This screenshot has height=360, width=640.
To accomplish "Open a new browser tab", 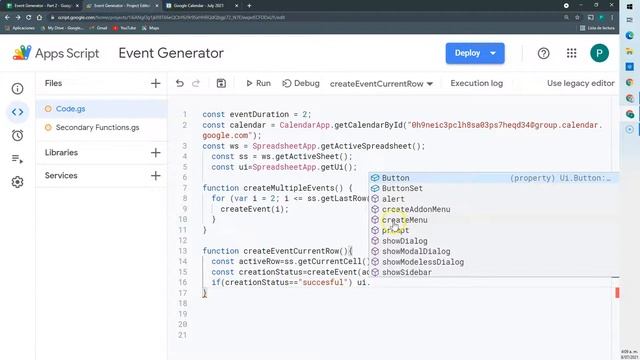I will click(x=249, y=6).
